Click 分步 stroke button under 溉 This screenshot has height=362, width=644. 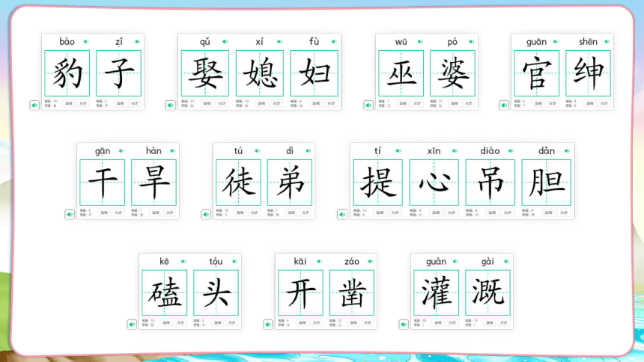[503, 322]
